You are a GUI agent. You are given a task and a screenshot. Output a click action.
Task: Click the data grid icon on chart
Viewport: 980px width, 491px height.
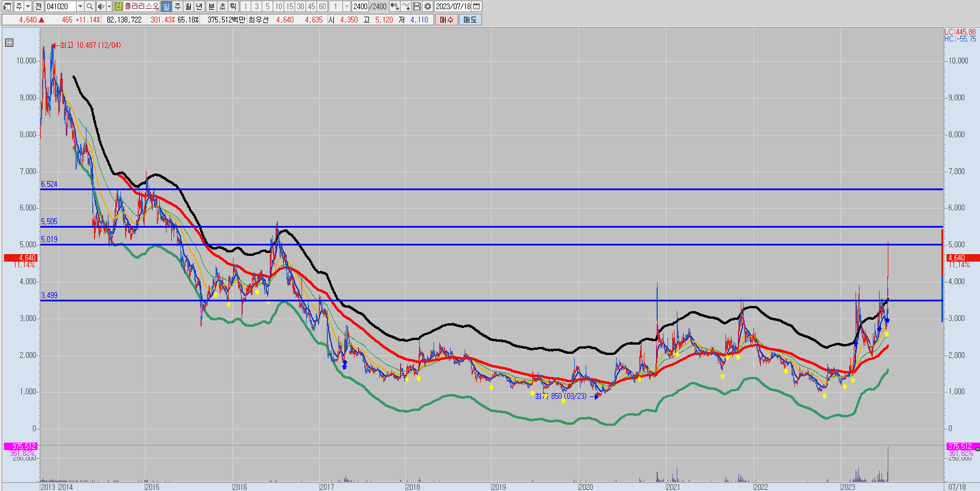pyautogui.click(x=9, y=43)
